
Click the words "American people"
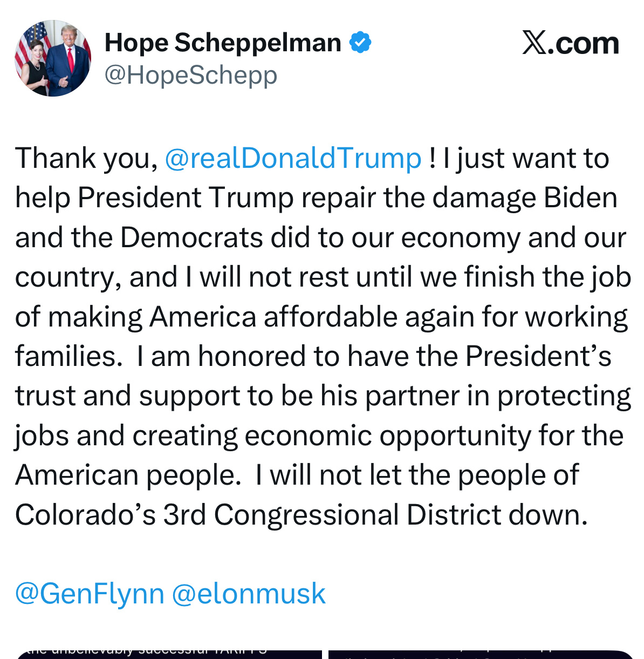[x=127, y=475]
